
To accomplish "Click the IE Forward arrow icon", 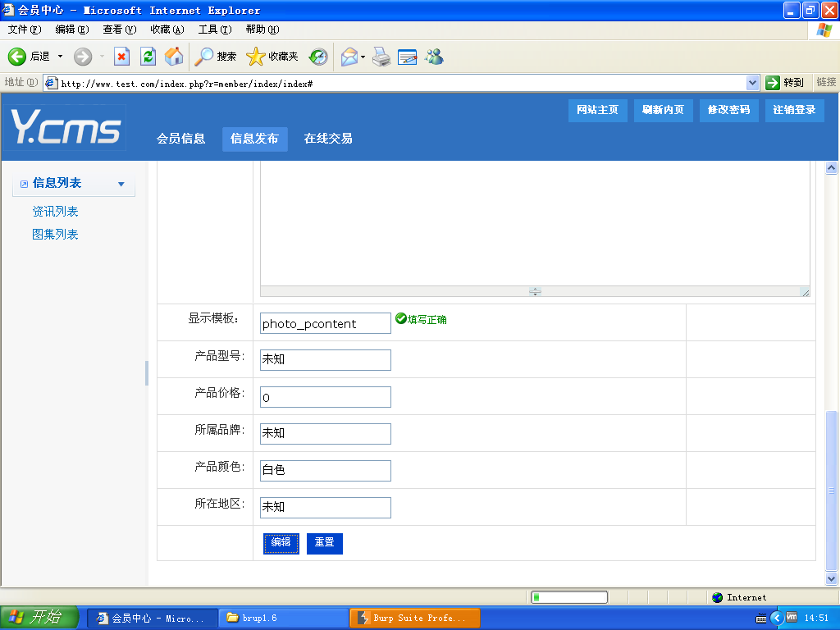I will point(83,57).
